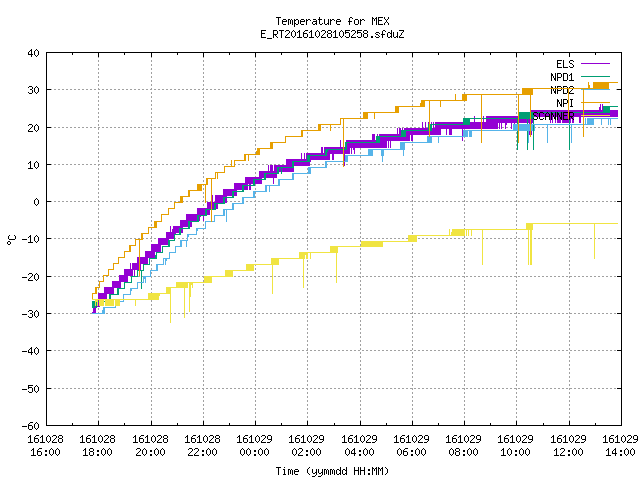640x480 pixels.
Task: Click the purple ELS legend line sample
Action: click(595, 64)
